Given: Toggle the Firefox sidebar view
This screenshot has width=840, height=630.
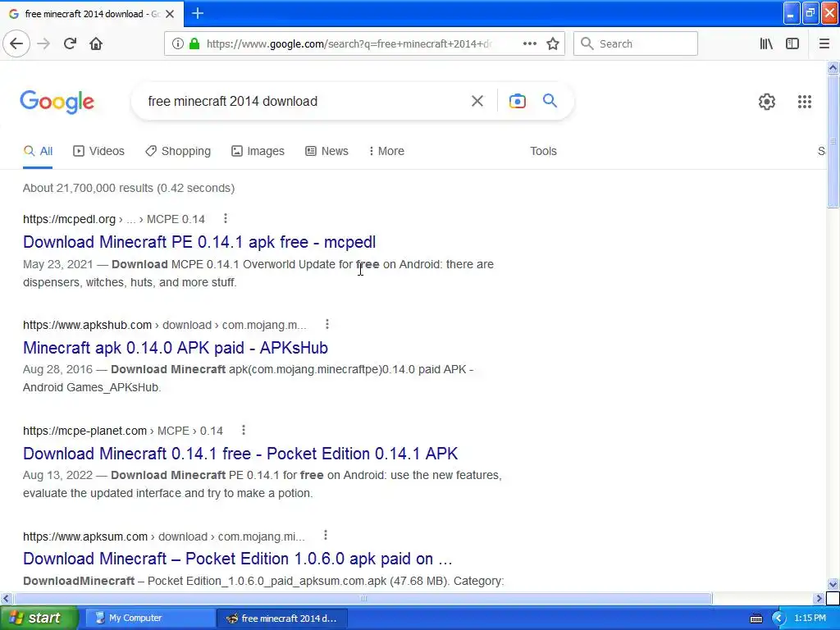Looking at the screenshot, I should point(792,43).
